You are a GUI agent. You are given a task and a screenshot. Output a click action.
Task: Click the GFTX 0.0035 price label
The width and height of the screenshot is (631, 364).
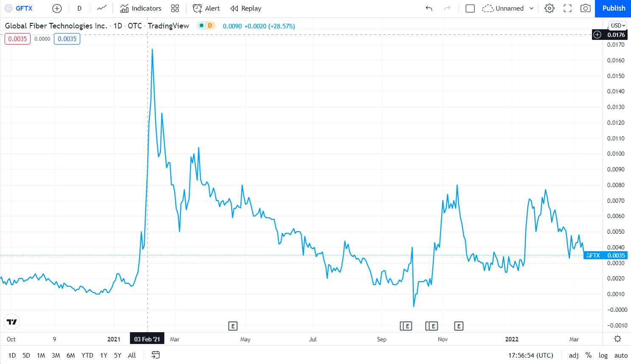(605, 255)
